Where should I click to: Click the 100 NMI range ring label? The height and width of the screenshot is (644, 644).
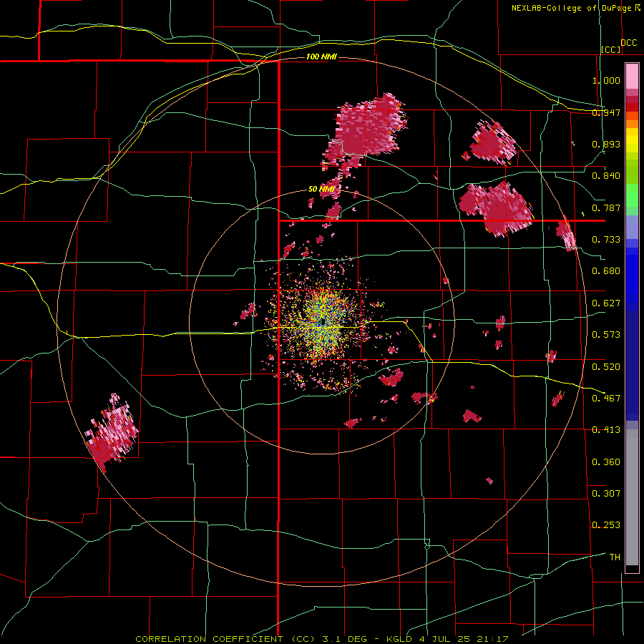coord(321,57)
